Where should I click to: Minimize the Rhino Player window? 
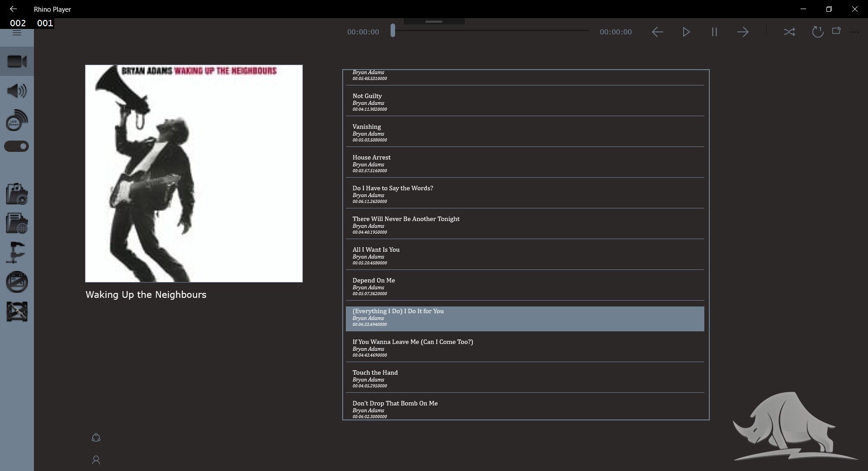click(803, 9)
